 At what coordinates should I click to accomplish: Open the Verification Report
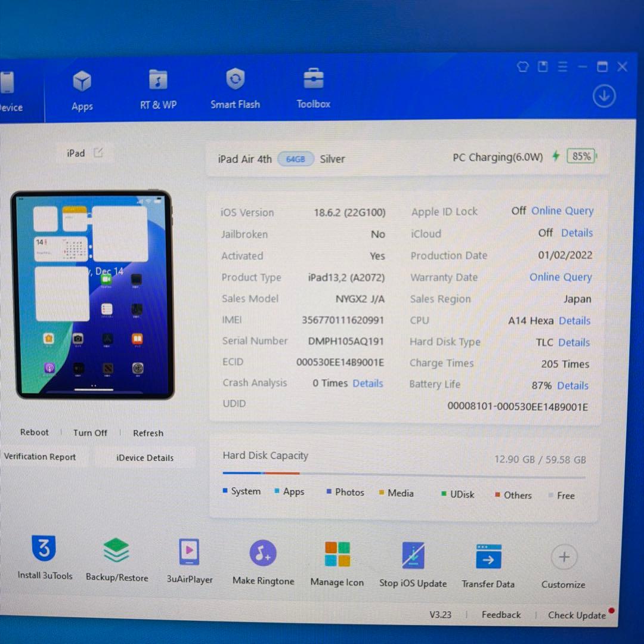(x=40, y=457)
